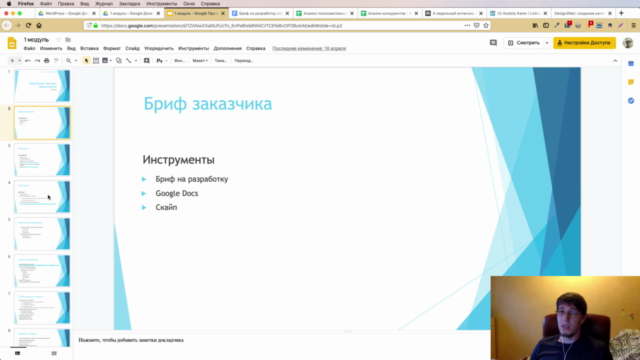The width and height of the screenshot is (640, 360).
Task: Select slide 1 thumbnail
Action: click(x=42, y=86)
